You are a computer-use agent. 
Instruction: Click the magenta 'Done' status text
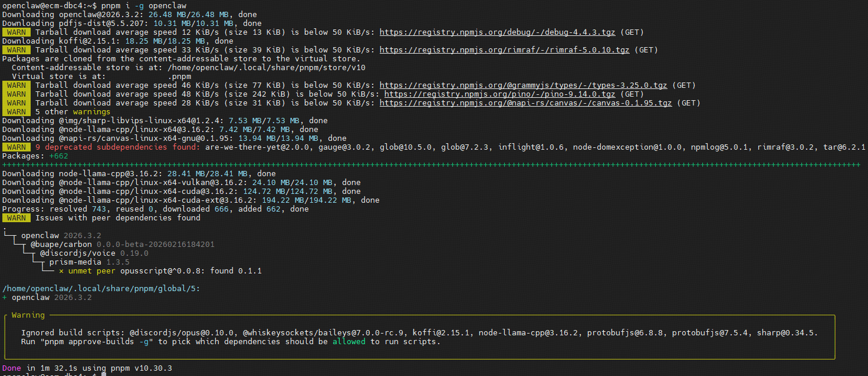(12, 368)
